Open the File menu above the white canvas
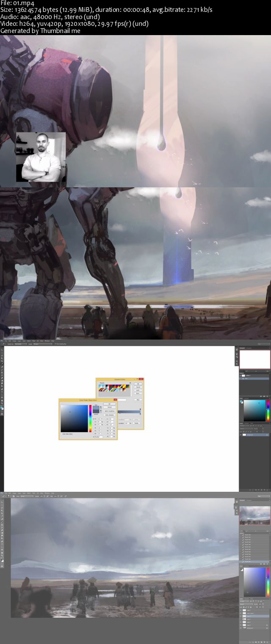This screenshot has width=271, height=644. (x=6, y=340)
